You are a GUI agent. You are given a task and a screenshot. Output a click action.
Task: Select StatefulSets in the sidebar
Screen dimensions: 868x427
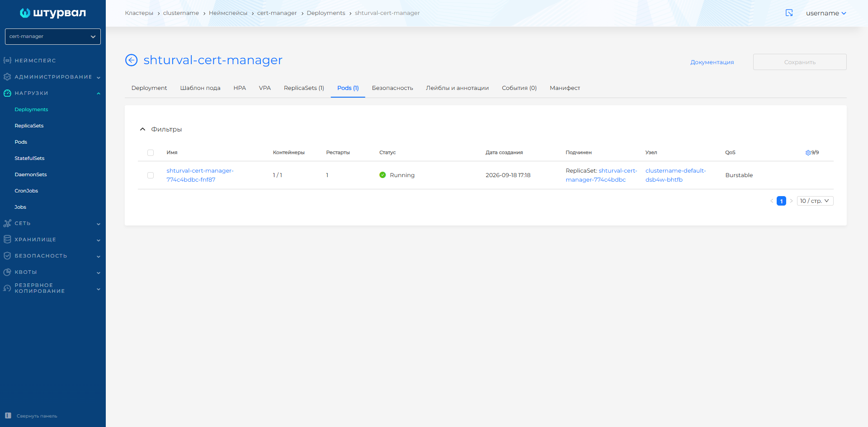[x=29, y=158]
